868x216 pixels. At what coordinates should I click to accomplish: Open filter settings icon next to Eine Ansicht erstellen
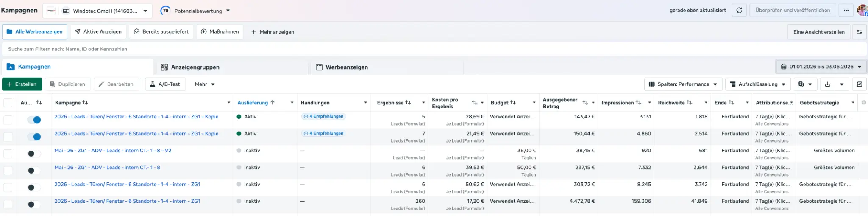click(860, 32)
